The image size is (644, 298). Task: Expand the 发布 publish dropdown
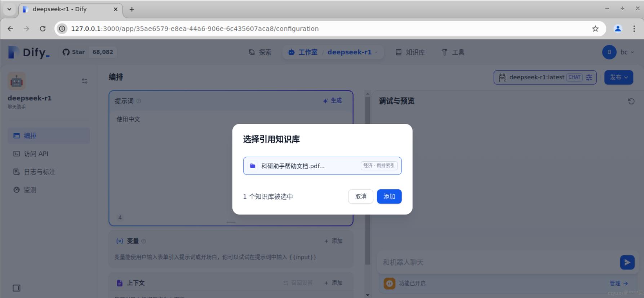tap(618, 77)
